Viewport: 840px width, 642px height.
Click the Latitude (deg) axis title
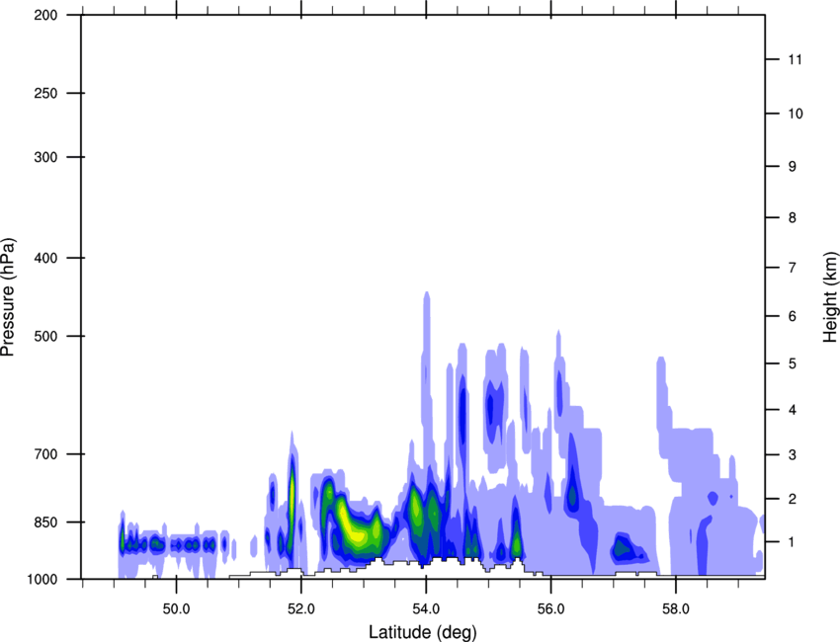click(422, 632)
